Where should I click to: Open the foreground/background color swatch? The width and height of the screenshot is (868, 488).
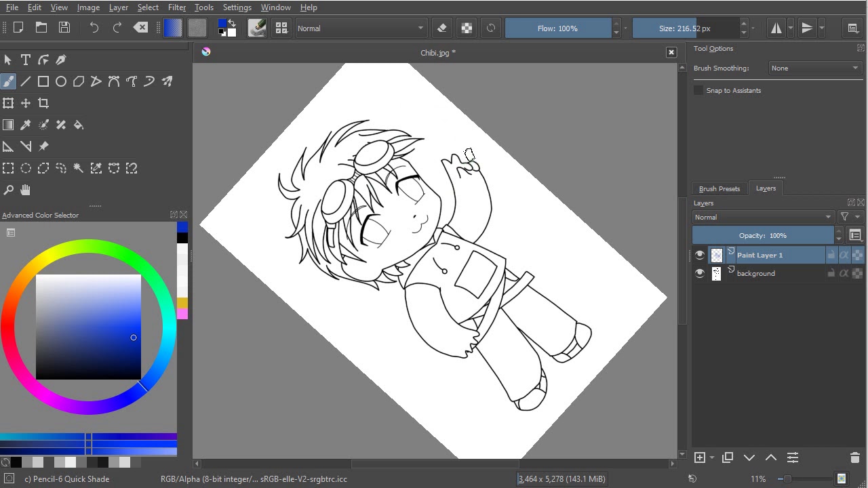(x=226, y=28)
